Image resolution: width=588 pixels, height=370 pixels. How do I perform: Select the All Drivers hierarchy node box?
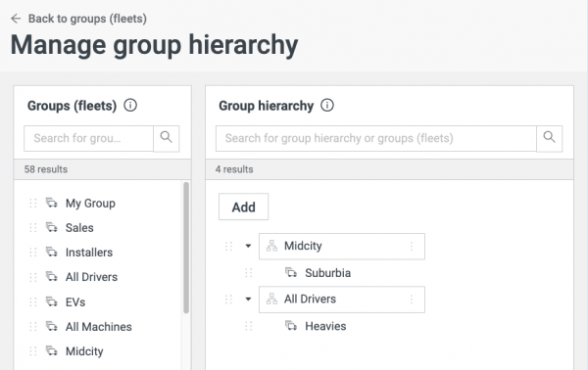[x=342, y=300]
